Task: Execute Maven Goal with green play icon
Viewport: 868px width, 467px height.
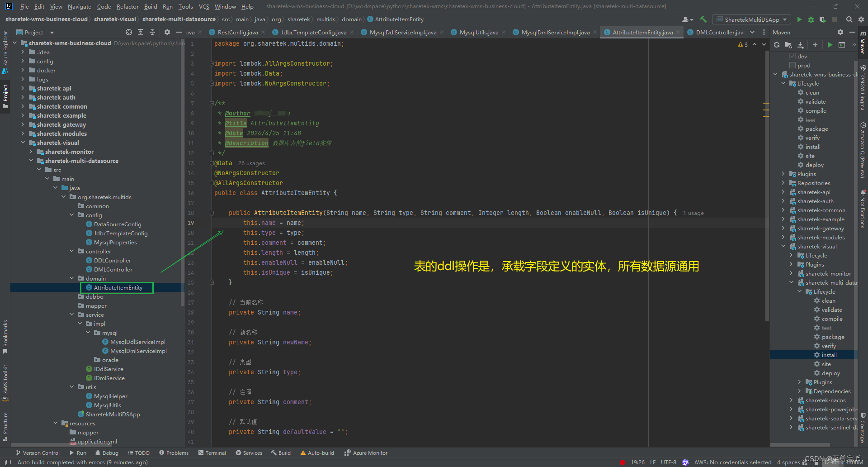Action: [x=830, y=45]
